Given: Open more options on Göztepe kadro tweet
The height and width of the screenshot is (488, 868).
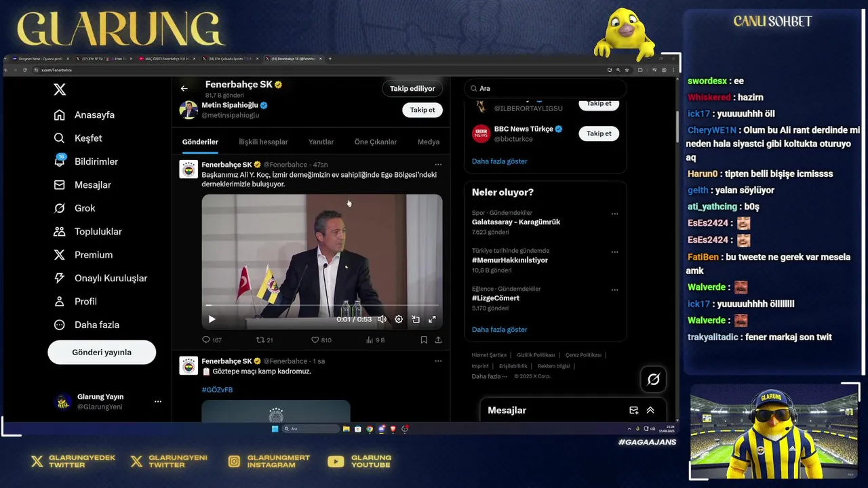Looking at the screenshot, I should [438, 361].
